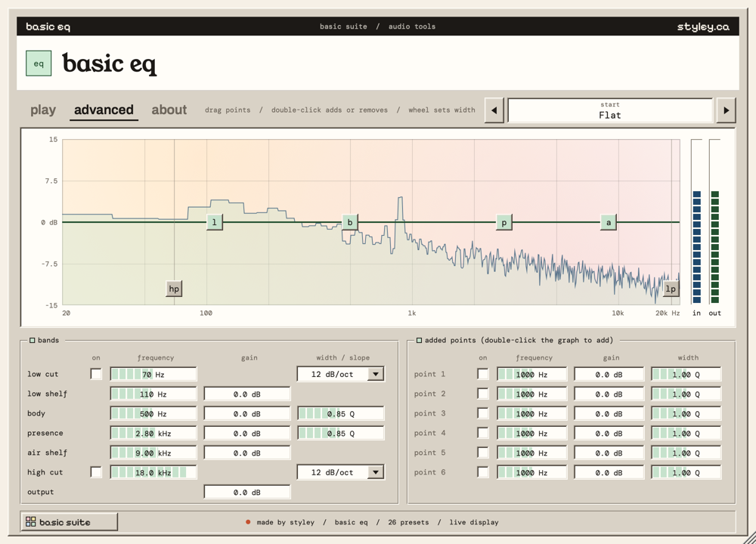Click the l low shelf node

pos(215,222)
